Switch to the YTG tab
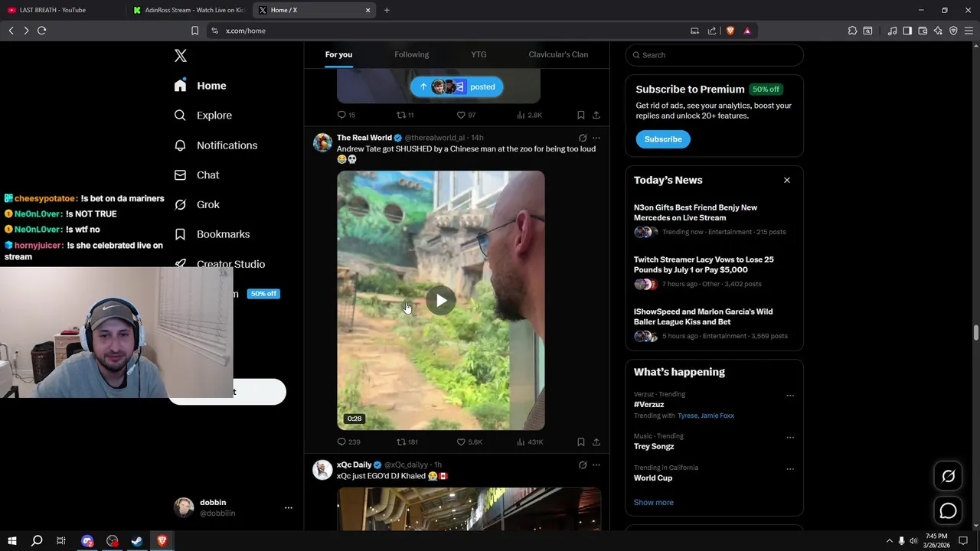Image resolution: width=980 pixels, height=551 pixels. (479, 54)
